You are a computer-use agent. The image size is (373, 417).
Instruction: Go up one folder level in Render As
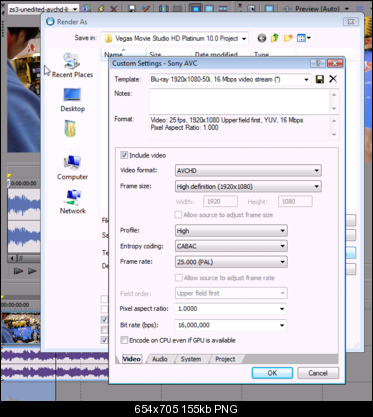pyautogui.click(x=275, y=38)
